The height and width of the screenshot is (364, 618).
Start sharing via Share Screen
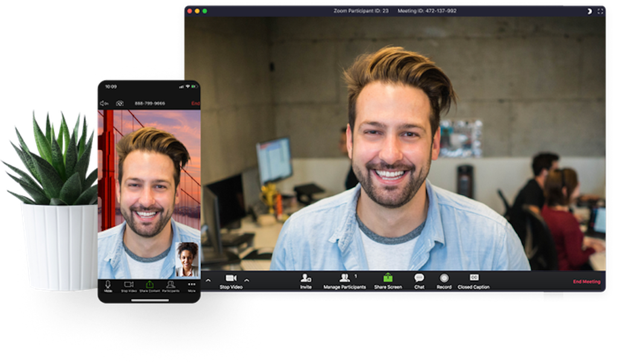387,278
